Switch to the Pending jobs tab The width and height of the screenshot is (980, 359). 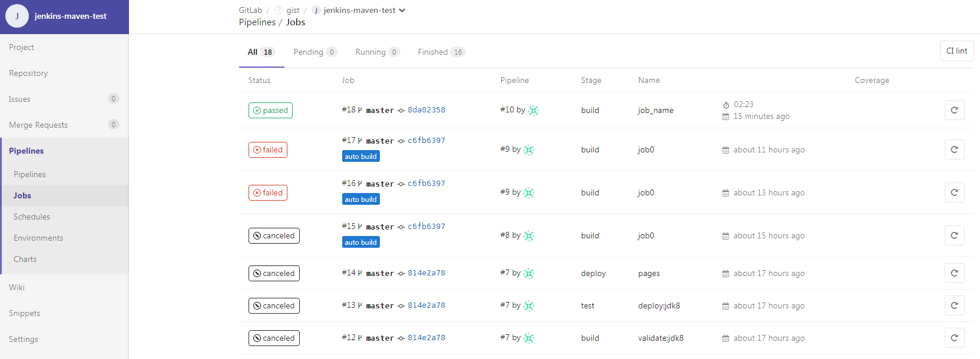[x=315, y=52]
